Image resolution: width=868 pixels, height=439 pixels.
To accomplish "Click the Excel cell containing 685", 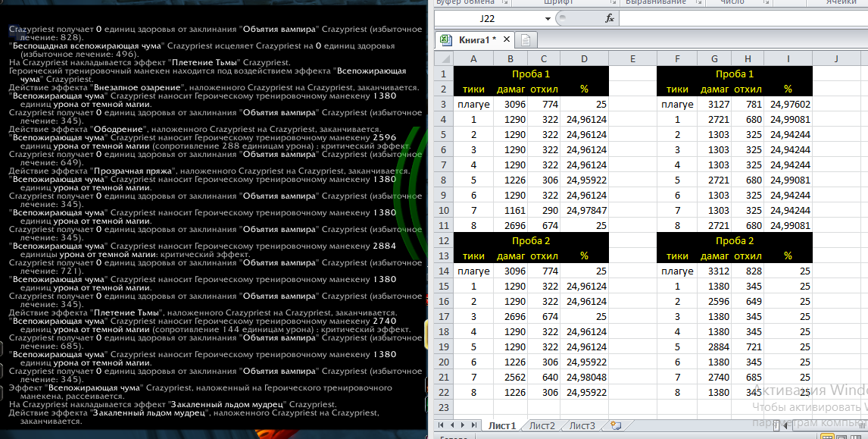I will (748, 377).
